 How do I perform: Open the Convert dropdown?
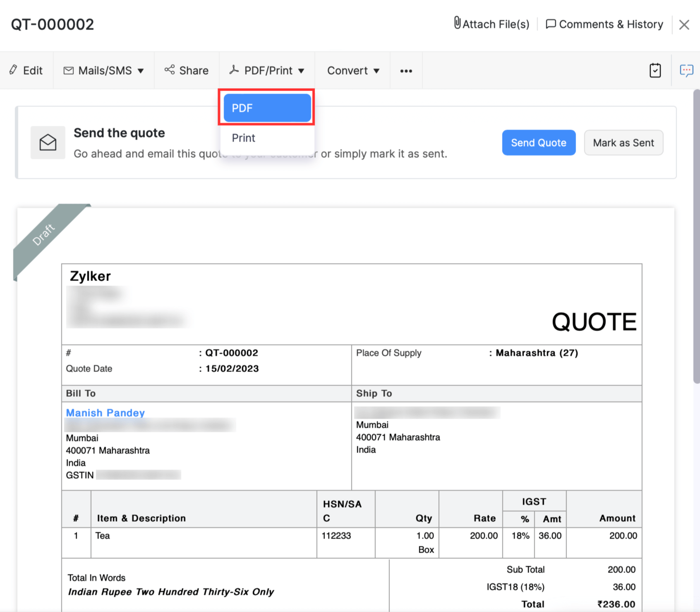(x=352, y=70)
